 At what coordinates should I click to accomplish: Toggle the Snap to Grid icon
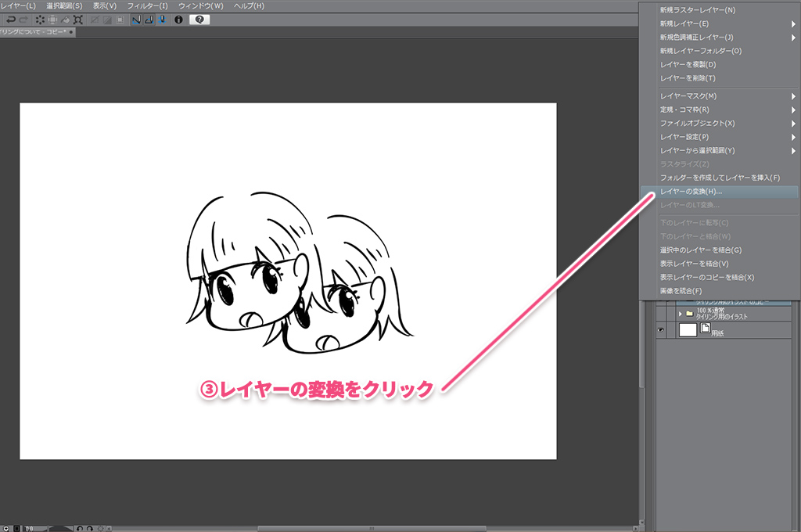pyautogui.click(x=160, y=20)
